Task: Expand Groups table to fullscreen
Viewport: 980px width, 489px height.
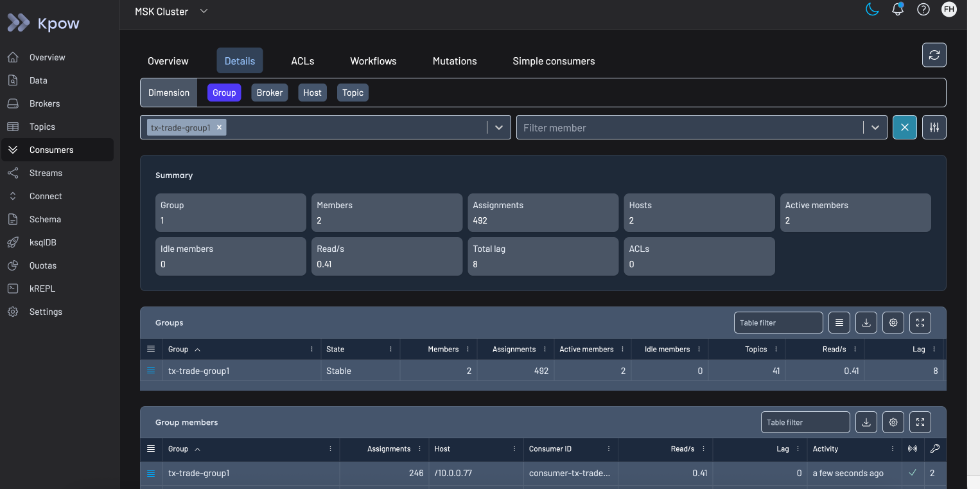Action: point(920,323)
